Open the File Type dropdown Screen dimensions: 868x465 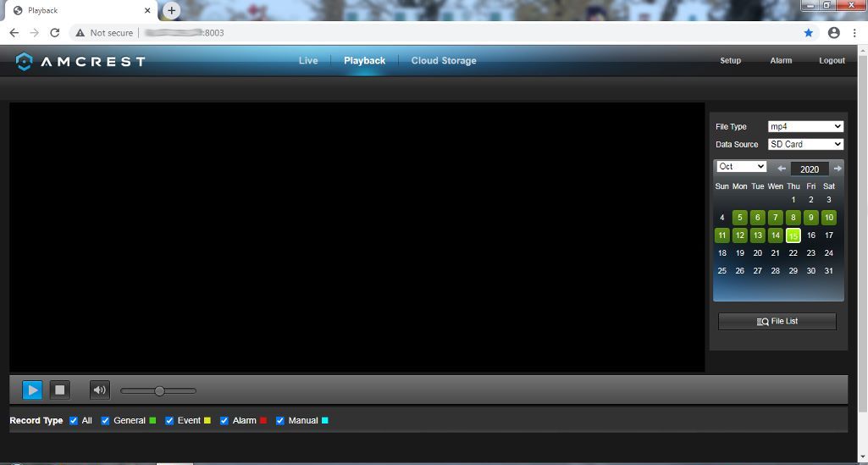pyautogui.click(x=805, y=127)
